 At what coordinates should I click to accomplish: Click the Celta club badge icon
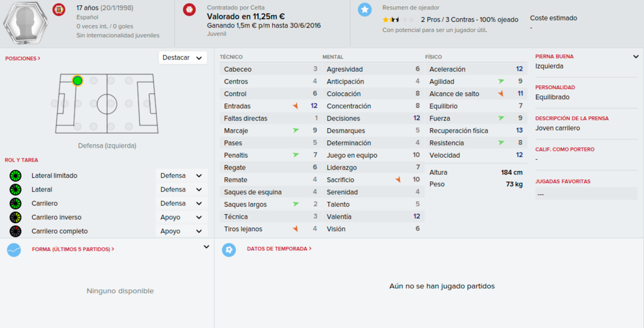189,9
